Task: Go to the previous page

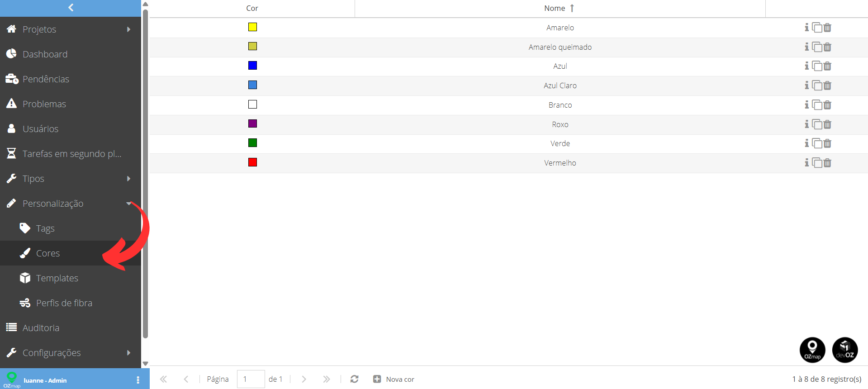Action: tap(186, 379)
